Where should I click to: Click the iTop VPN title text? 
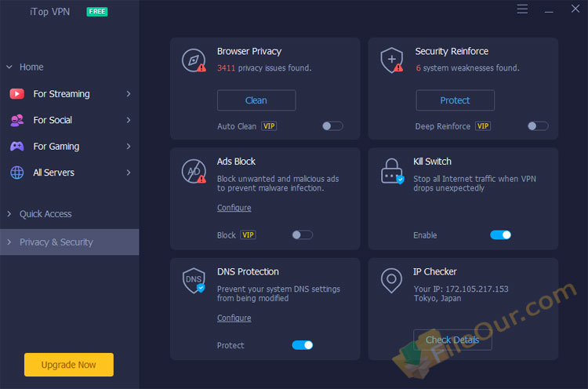(50, 12)
